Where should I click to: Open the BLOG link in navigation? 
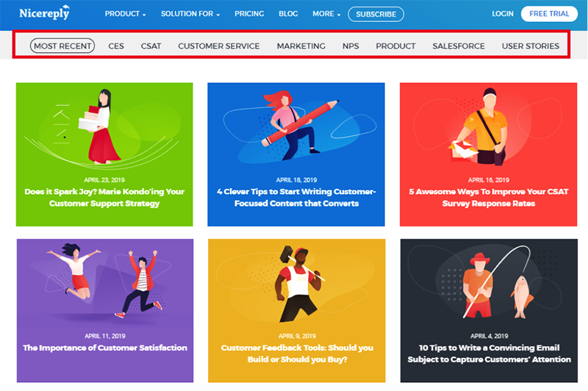(288, 14)
